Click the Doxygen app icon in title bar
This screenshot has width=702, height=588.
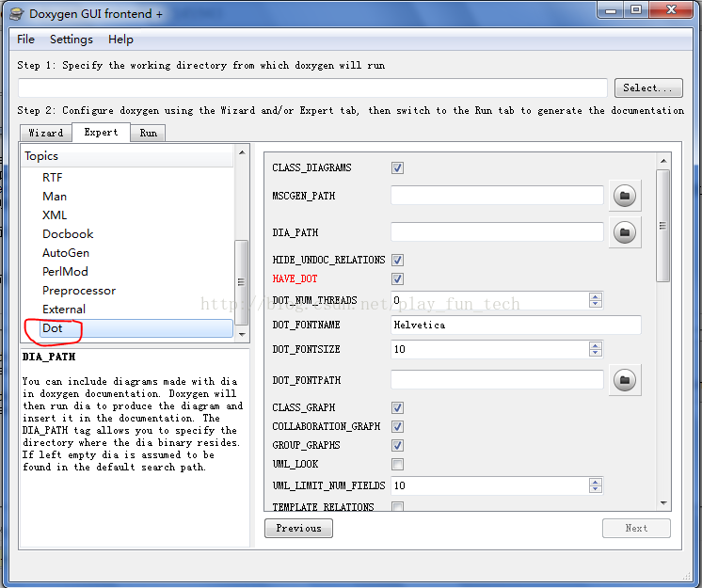coord(17,14)
